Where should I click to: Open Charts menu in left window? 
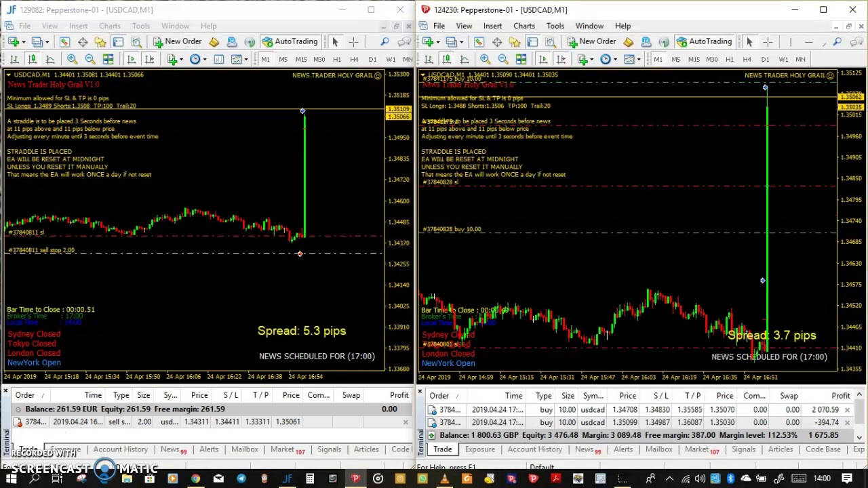click(x=110, y=26)
